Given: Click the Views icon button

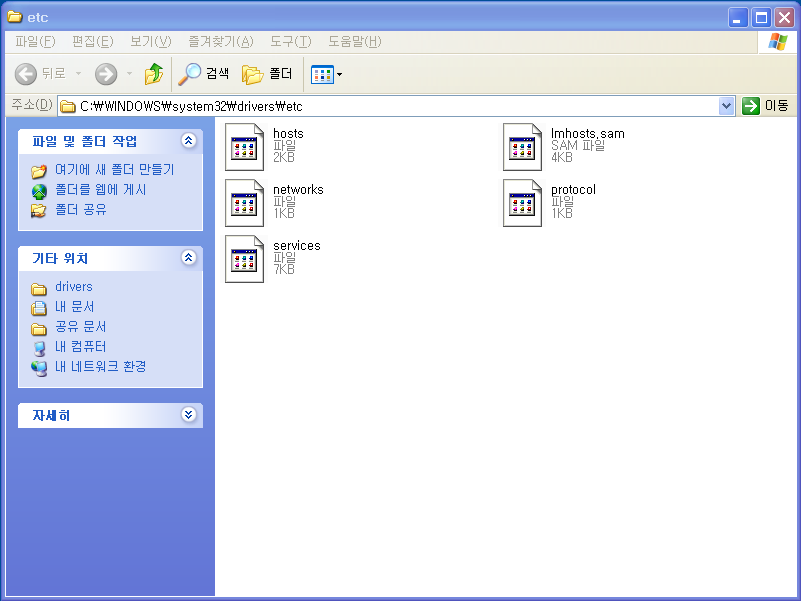Looking at the screenshot, I should pos(322,75).
